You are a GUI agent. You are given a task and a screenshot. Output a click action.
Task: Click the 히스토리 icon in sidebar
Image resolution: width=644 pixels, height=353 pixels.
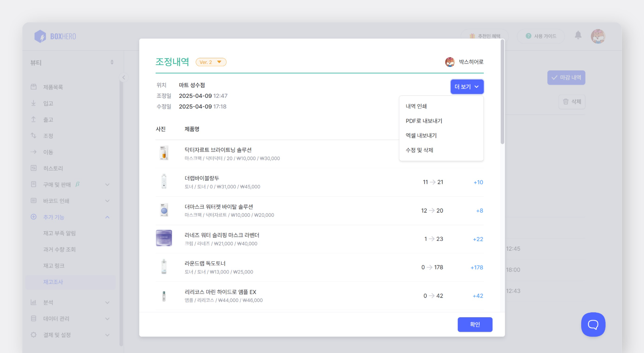click(x=33, y=168)
